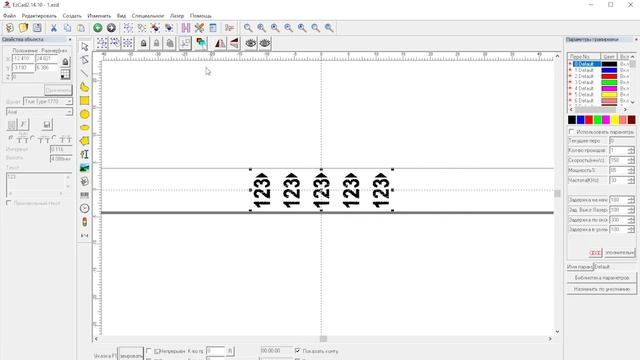Tick the 'Непрерывн' checkbox
Image resolution: width=640 pixels, height=360 pixels.
pos(149,351)
